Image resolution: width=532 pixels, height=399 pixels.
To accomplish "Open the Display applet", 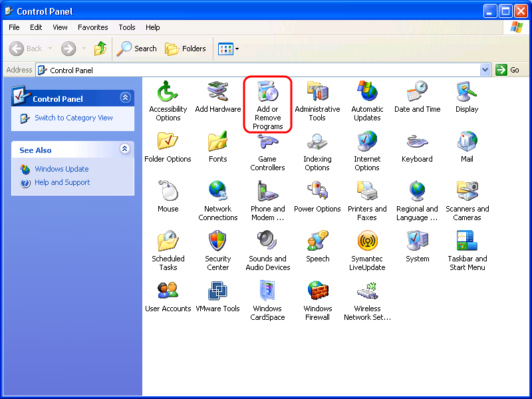I will pos(467,96).
